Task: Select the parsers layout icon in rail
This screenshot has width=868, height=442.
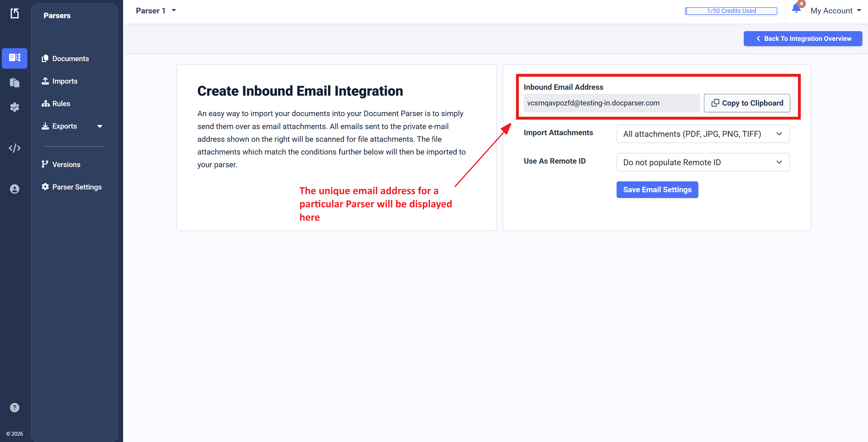Action: point(15,58)
